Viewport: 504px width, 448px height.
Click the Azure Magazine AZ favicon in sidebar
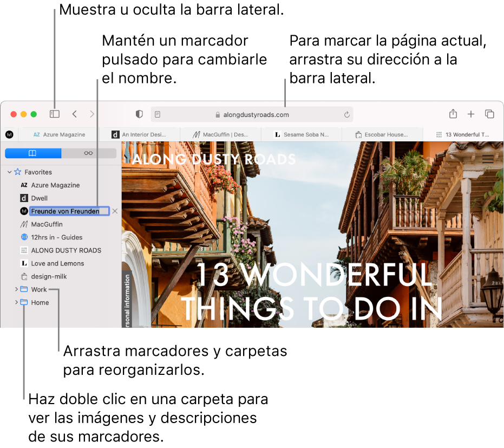24,185
